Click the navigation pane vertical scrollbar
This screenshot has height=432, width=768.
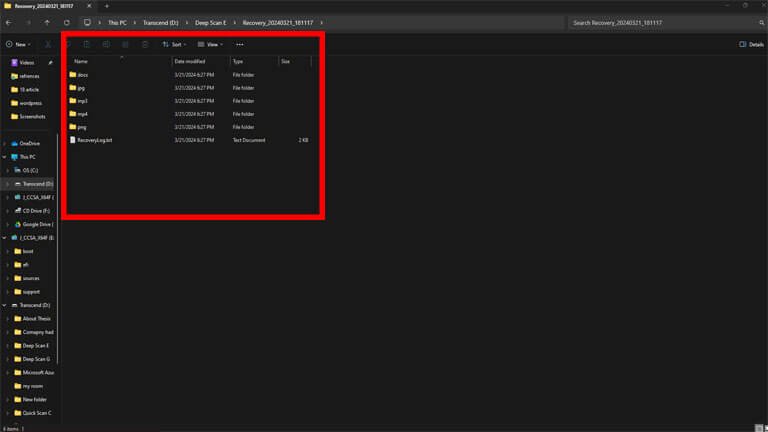(58, 249)
